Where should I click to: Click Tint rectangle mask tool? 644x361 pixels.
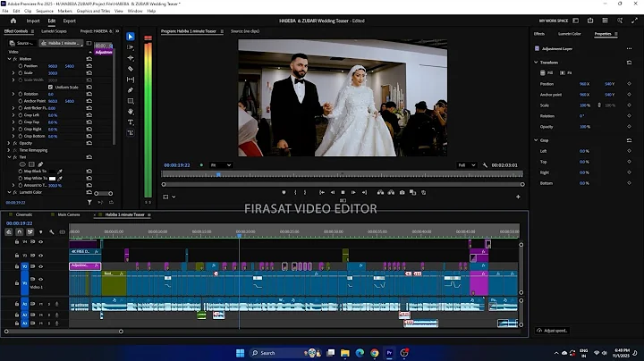31,164
